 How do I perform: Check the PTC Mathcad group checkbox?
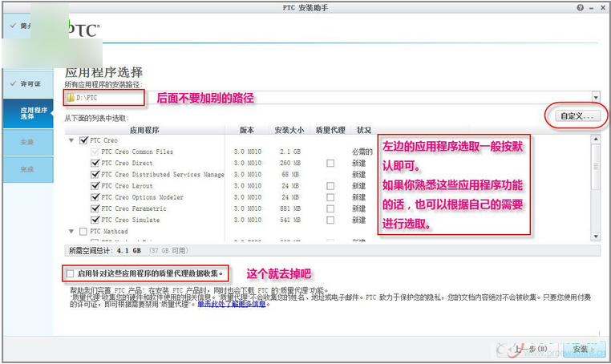click(x=84, y=231)
